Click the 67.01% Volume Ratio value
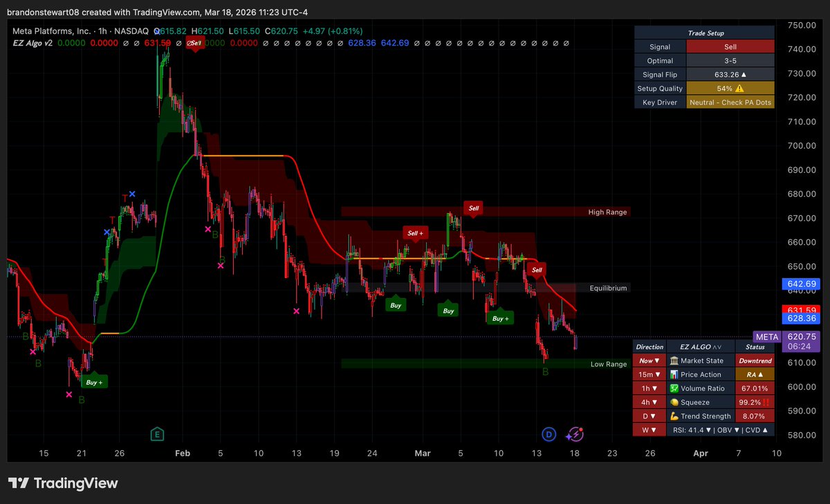Viewport: 830px width, 504px height. coord(755,389)
